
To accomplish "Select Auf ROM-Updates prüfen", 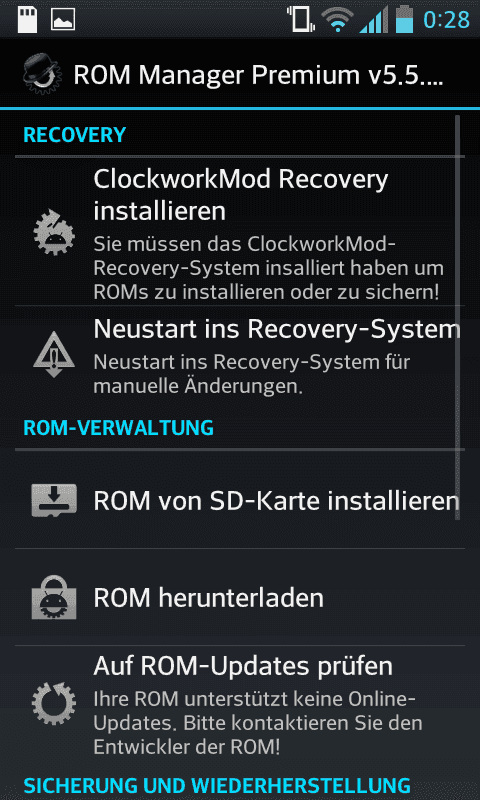I will [x=240, y=703].
